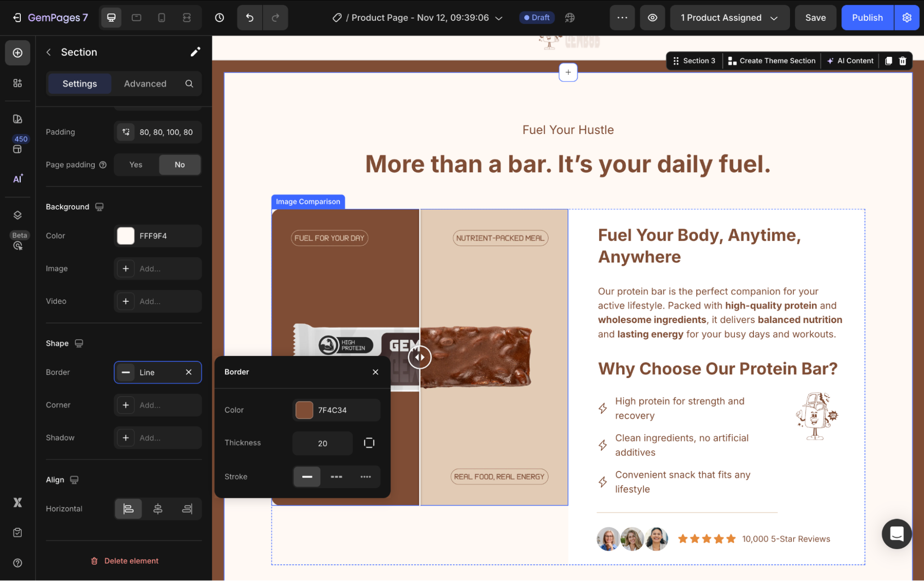Set Page padding to Yes
Screen dimensions: 924x581
pos(136,165)
